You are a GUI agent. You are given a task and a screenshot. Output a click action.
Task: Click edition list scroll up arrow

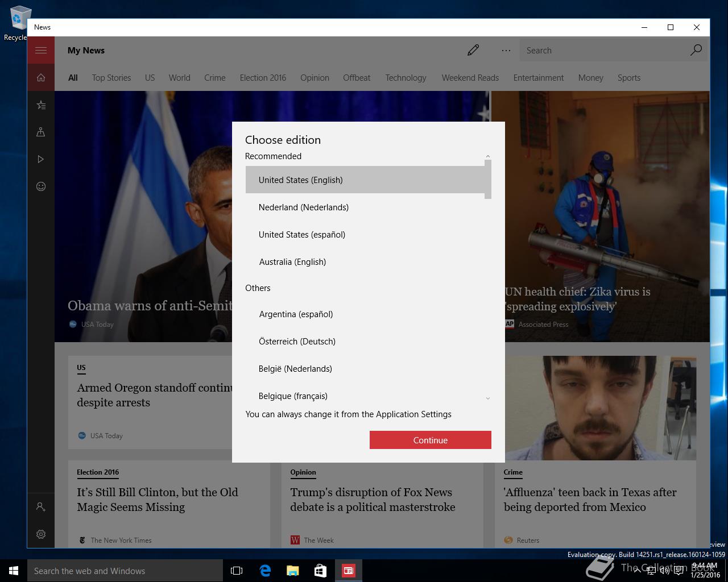488,156
